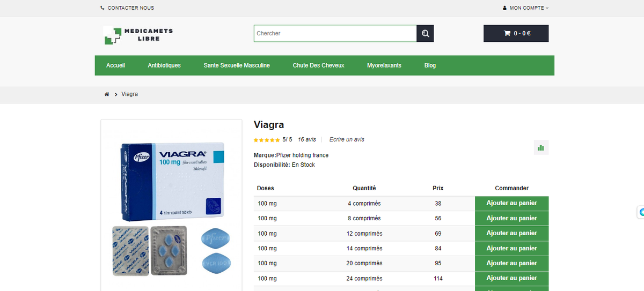
Task: Click the phone icon beside Contacter Nous
Action: [103, 8]
